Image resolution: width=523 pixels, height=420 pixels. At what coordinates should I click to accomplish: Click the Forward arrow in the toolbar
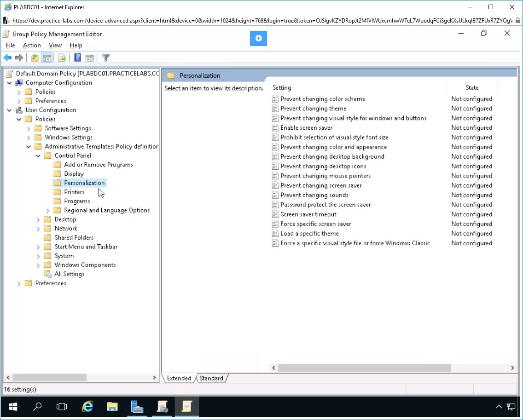pyautogui.click(x=19, y=58)
